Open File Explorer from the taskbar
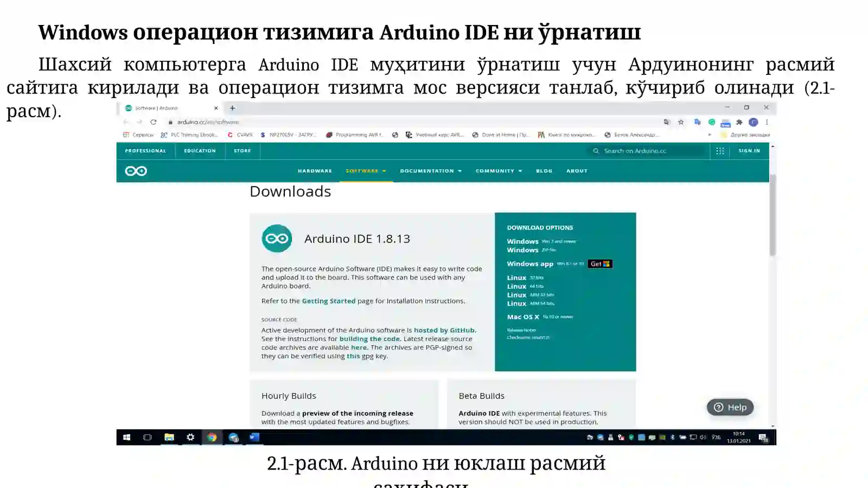Viewport: 868px width, 488px height. click(x=169, y=437)
